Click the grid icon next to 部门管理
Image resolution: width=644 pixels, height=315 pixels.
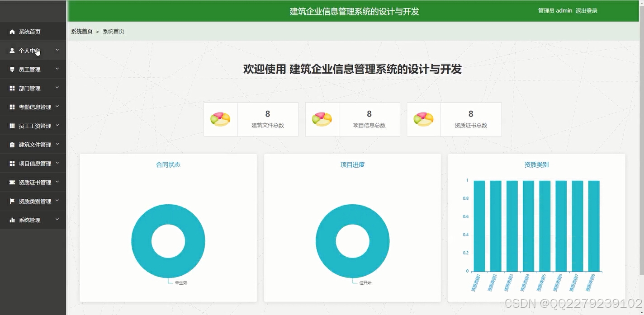point(12,88)
